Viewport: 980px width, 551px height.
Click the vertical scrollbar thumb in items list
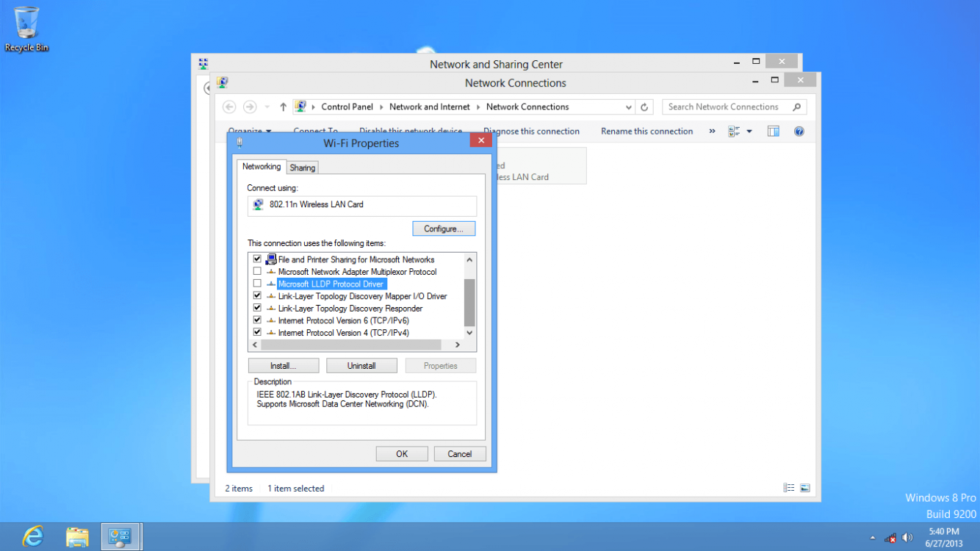coord(470,303)
